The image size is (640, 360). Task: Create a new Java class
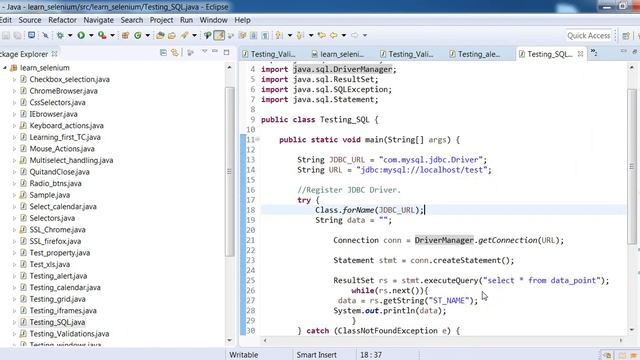[138, 36]
